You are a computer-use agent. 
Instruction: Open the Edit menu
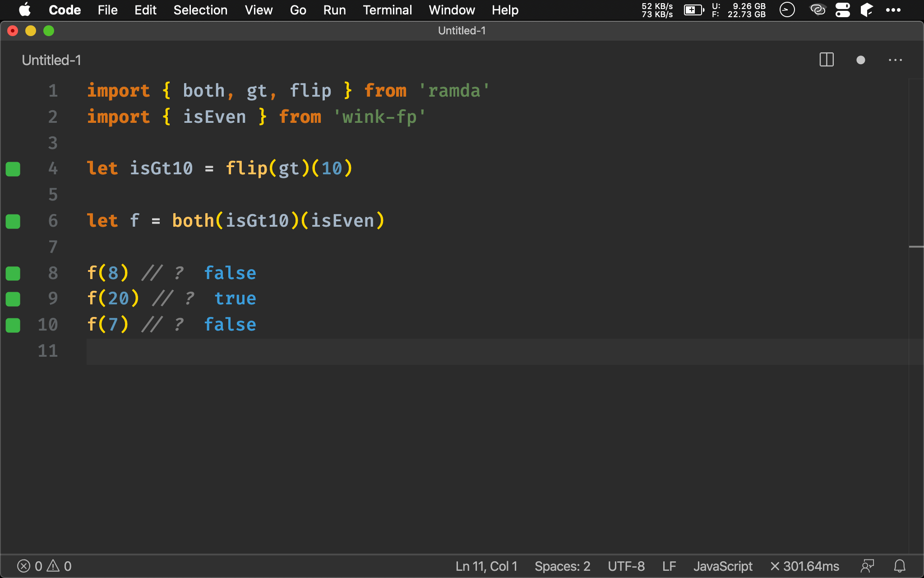pyautogui.click(x=145, y=10)
